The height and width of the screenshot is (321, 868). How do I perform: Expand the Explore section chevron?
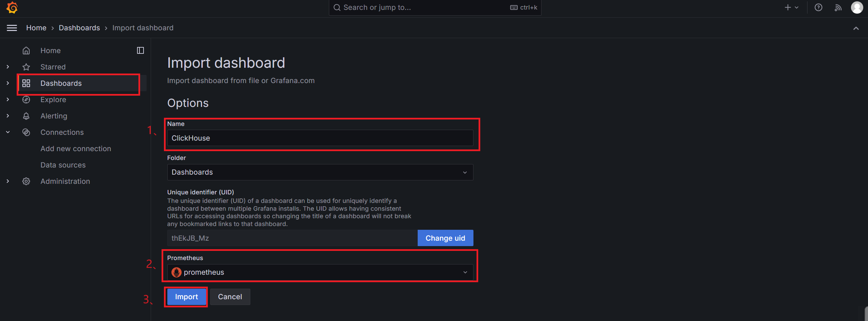[8, 99]
